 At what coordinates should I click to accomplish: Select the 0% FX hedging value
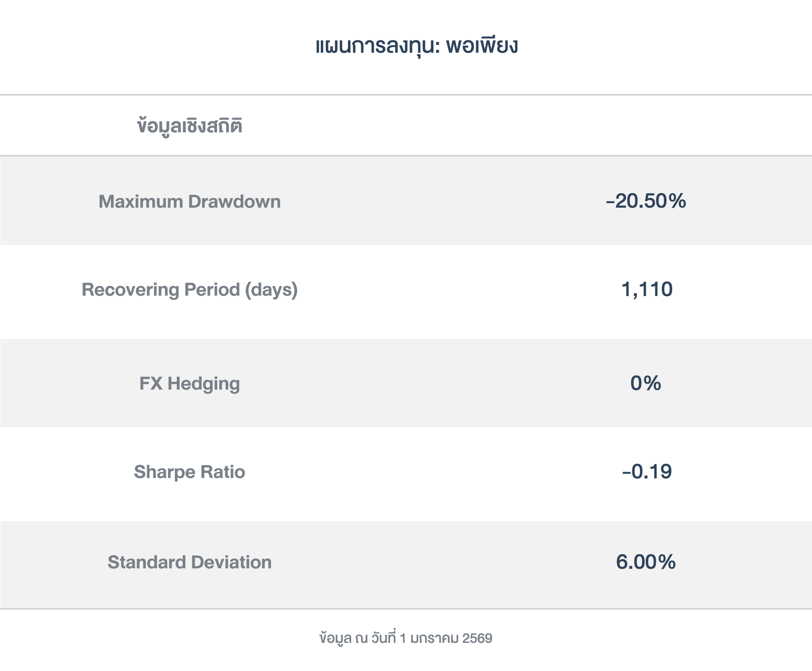[646, 383]
